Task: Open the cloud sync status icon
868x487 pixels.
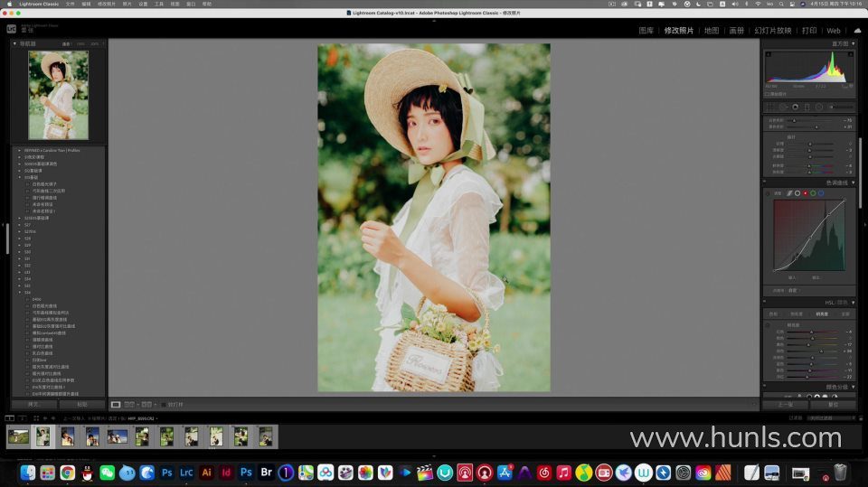Action: [857, 31]
